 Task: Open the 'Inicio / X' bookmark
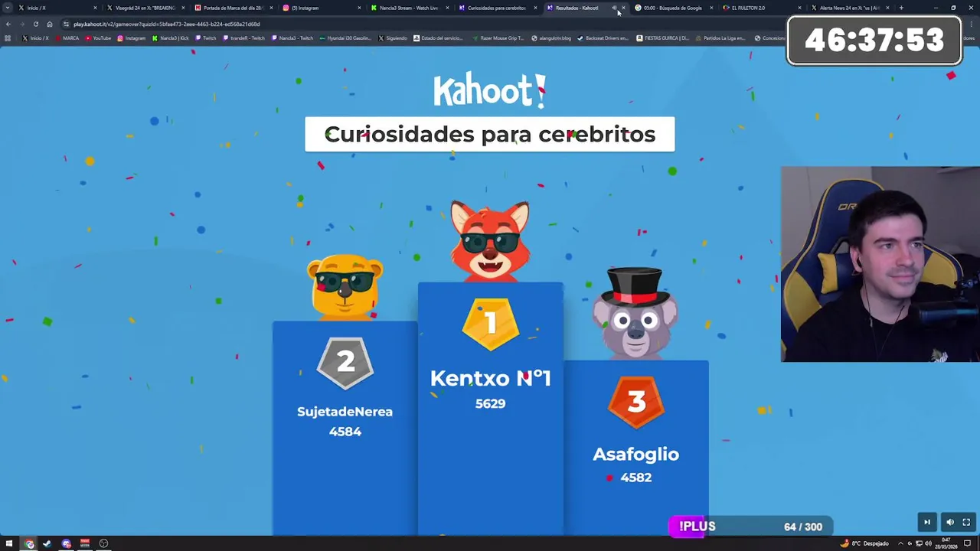36,38
